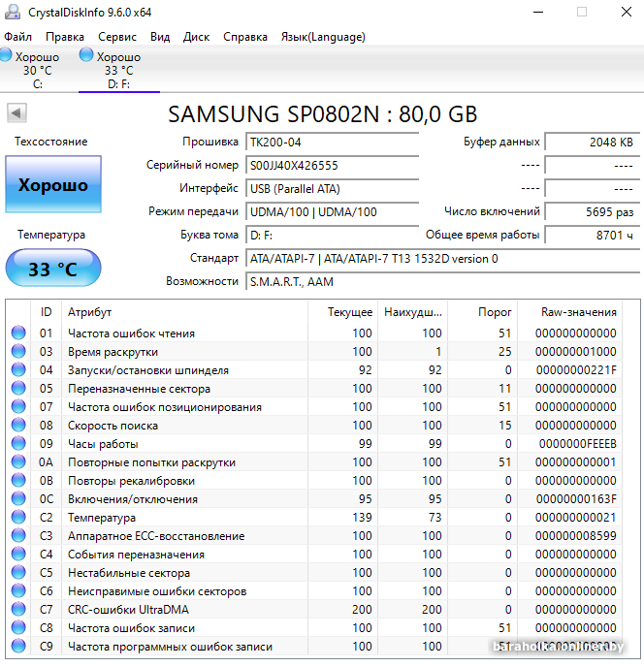Click status icon of attribute C9 row
644x667 pixels.
click(x=18, y=646)
